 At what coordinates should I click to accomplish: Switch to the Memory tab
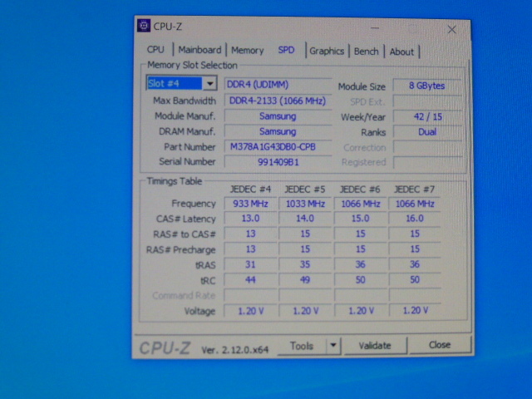click(x=248, y=51)
